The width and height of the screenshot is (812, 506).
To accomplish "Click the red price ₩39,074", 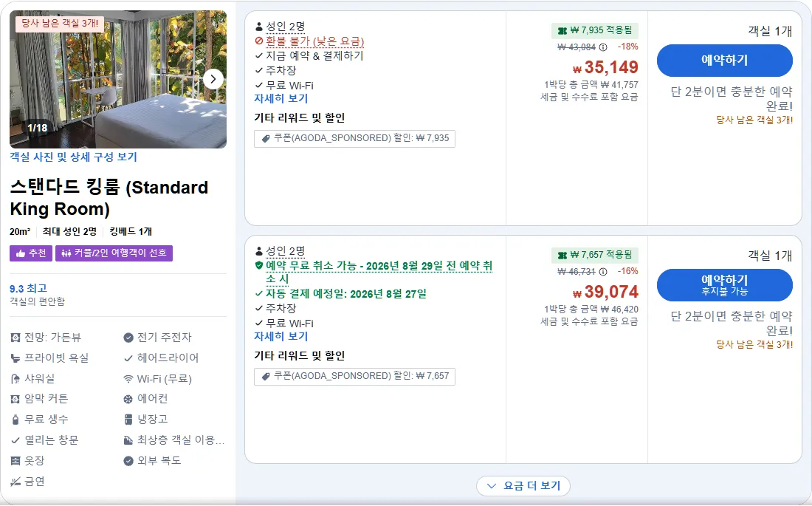I will [x=605, y=292].
